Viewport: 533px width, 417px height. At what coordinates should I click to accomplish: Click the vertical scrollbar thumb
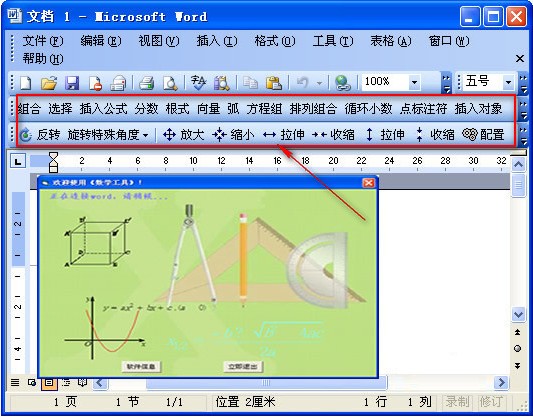click(x=518, y=185)
